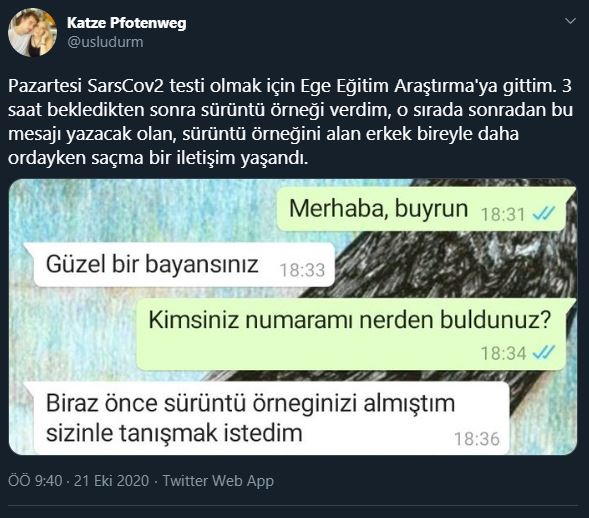Open the @usludurm handle link
This screenshot has height=518, width=589.
tap(105, 42)
